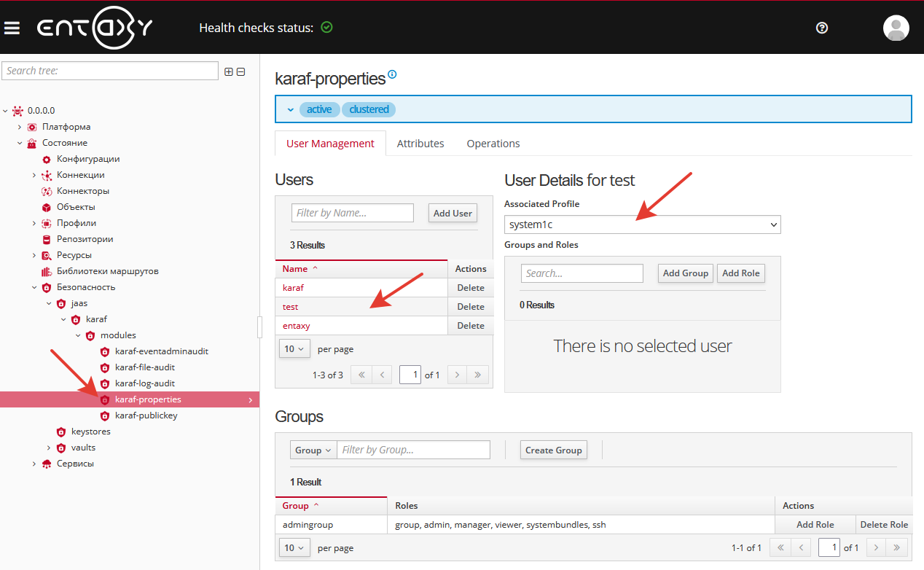Viewport: 924px width, 570px height.
Task: Click the Filter by Name input field
Action: pos(353,213)
